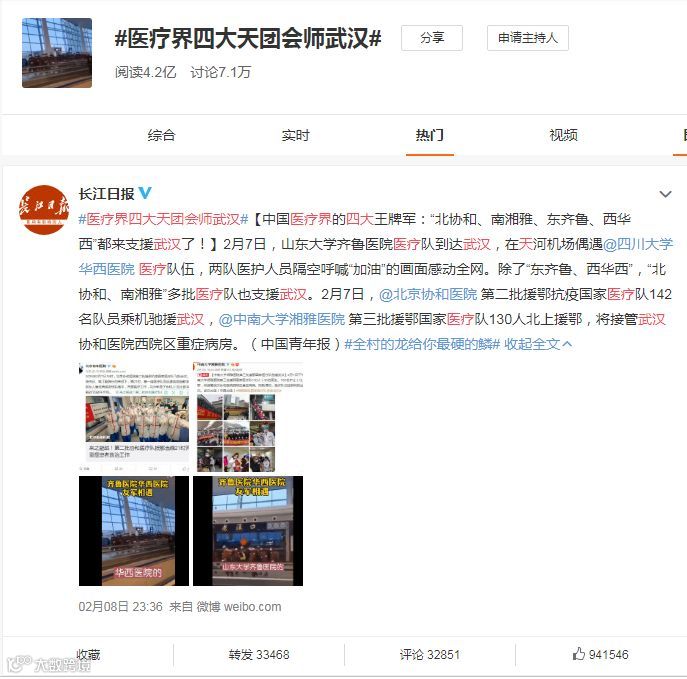Click 转发 33468 to repost
Image resolution: width=687 pixels, height=679 pixels.
pos(259,655)
